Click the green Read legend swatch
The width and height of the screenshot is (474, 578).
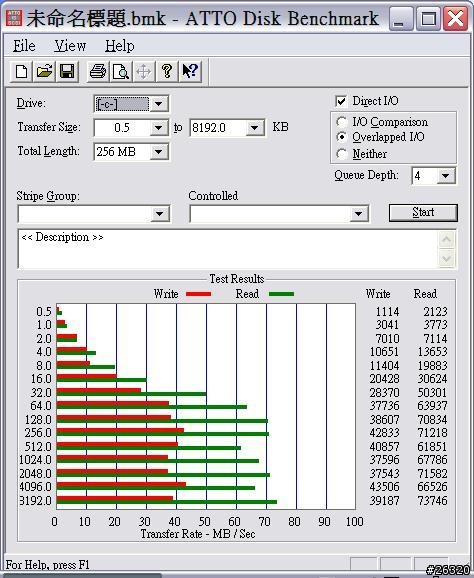(x=282, y=294)
